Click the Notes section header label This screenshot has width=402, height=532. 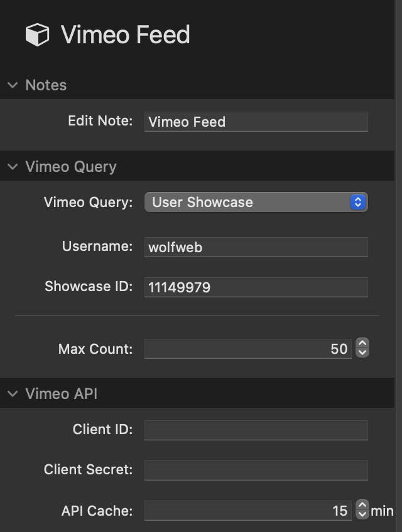46,85
